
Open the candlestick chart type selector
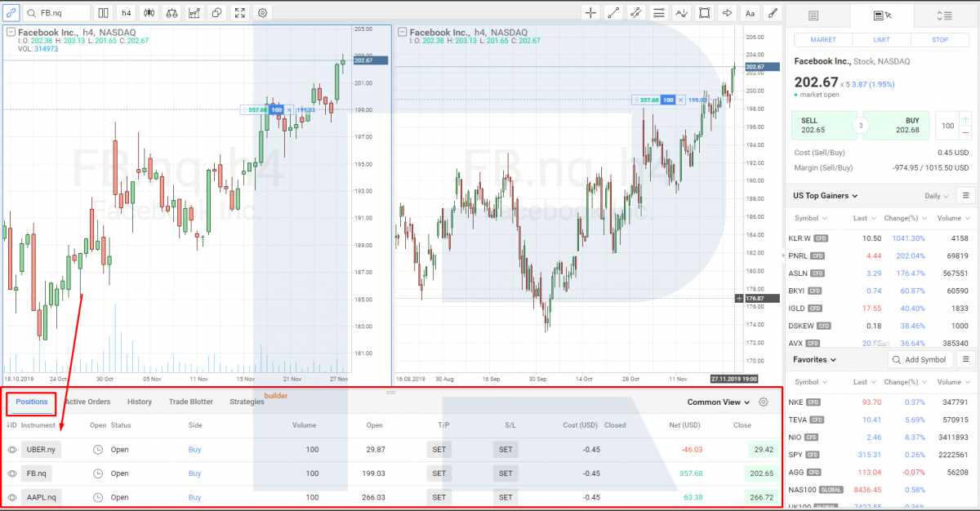[149, 13]
